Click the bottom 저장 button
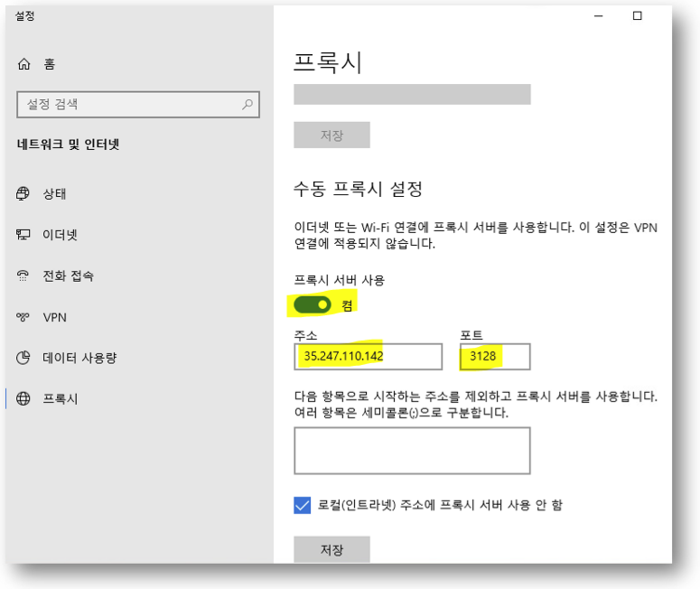700x589 pixels. tap(331, 550)
